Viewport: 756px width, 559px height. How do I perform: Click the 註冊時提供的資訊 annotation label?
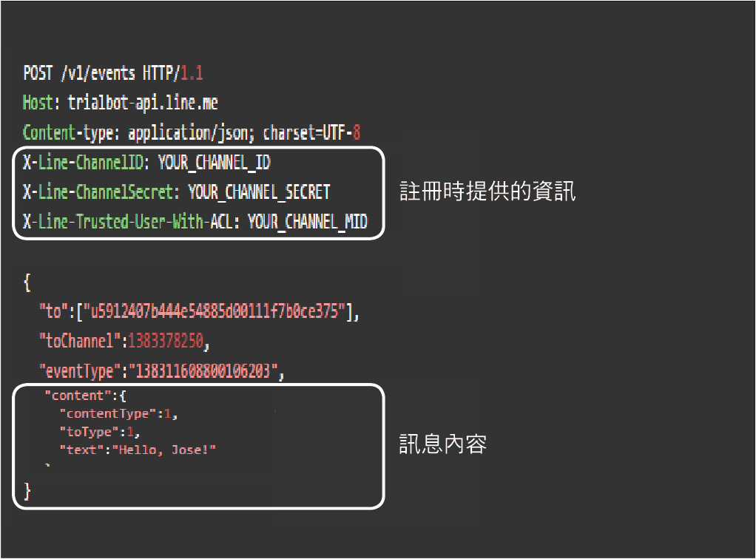[487, 192]
